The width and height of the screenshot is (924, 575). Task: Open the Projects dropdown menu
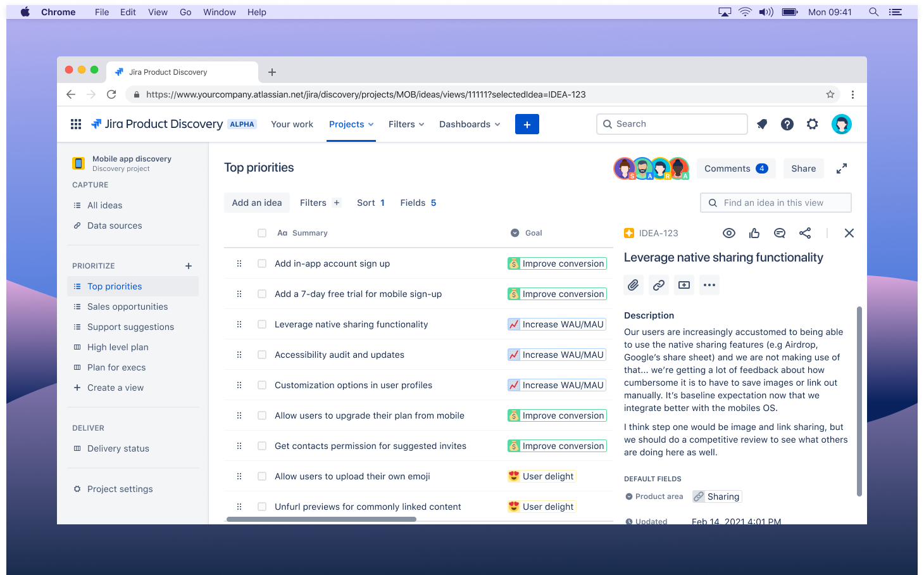pos(351,124)
